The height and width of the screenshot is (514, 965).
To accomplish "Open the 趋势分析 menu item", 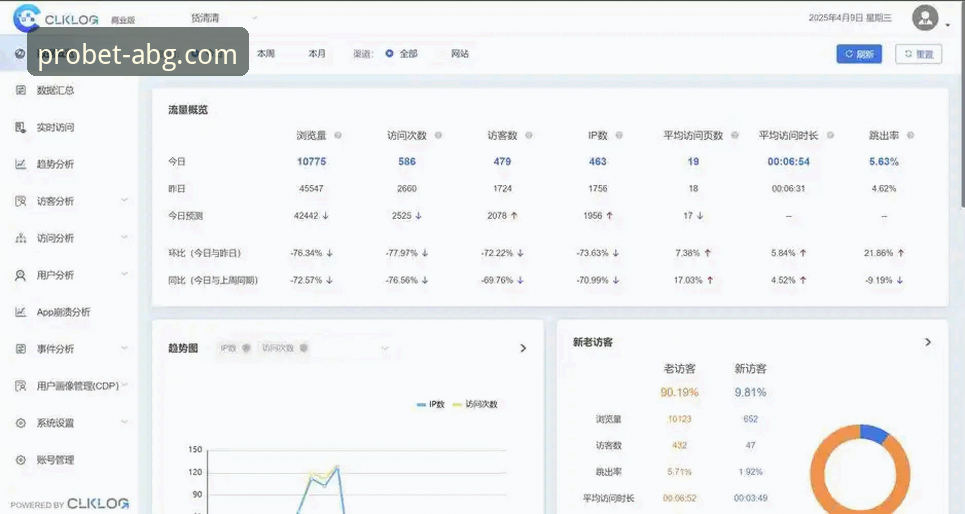I will (55, 164).
